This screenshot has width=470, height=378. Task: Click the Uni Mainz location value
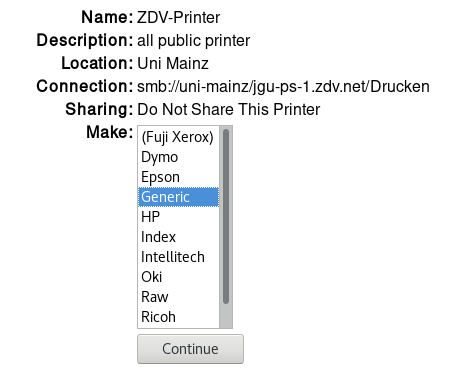coord(173,63)
